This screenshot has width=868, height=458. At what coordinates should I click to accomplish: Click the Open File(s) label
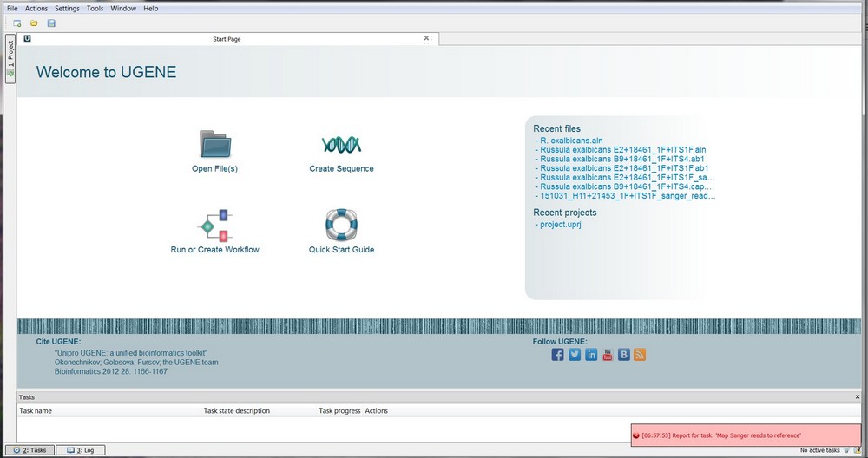point(214,168)
